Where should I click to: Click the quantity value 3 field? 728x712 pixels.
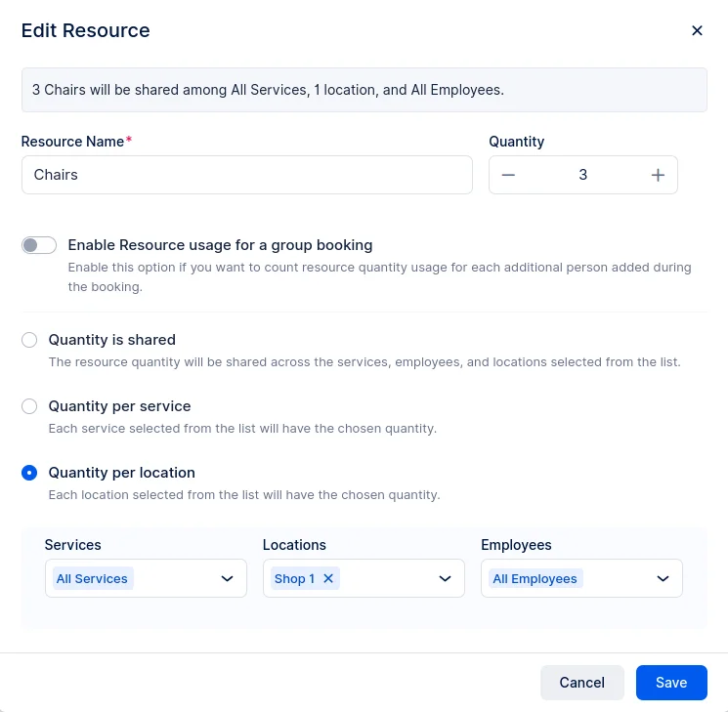pyautogui.click(x=582, y=175)
